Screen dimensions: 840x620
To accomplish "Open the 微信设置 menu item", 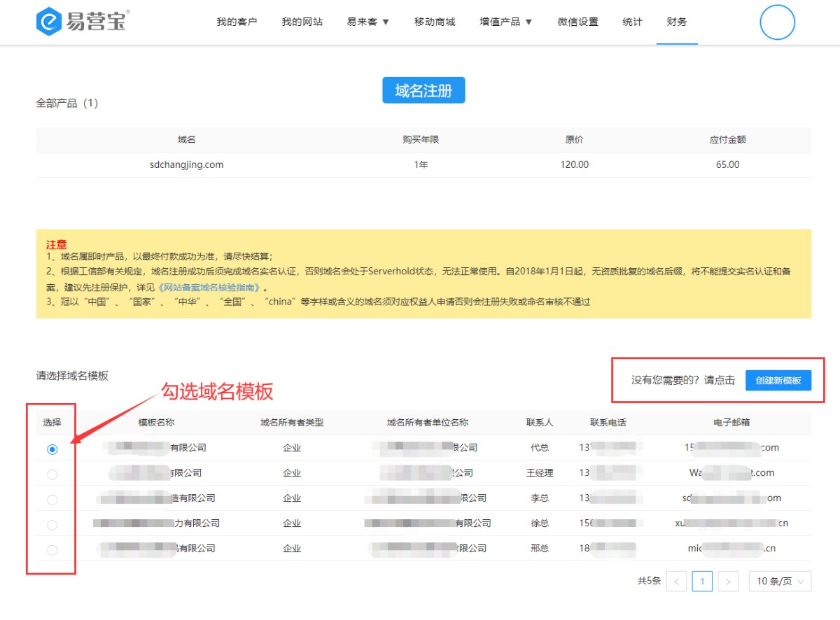I will tap(577, 22).
